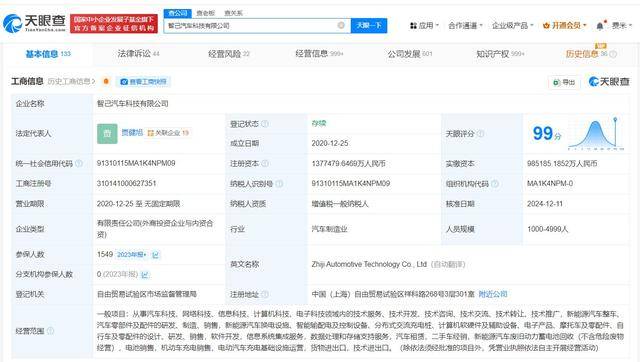The height and width of the screenshot is (362, 640).
Task: Open the 附近公司 link
Action: pyautogui.click(x=493, y=294)
